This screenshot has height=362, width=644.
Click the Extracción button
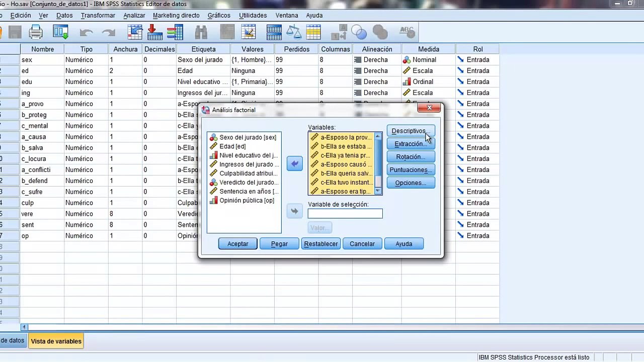[411, 144]
